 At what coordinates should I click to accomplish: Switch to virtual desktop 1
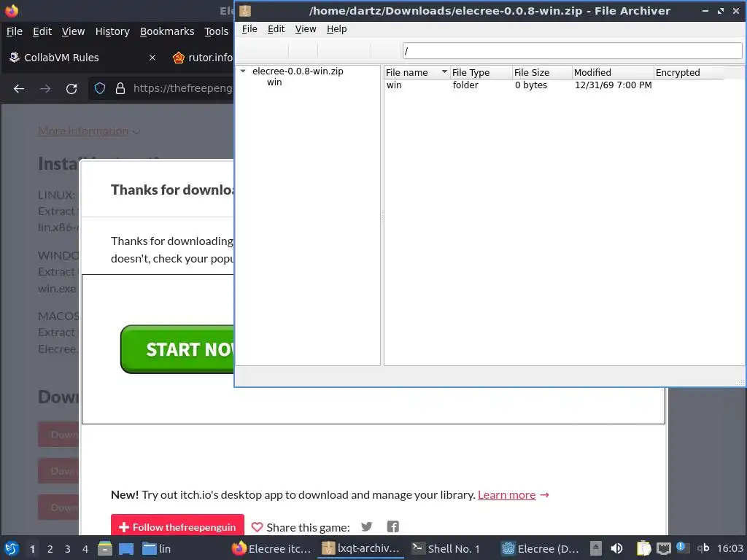click(x=32, y=549)
